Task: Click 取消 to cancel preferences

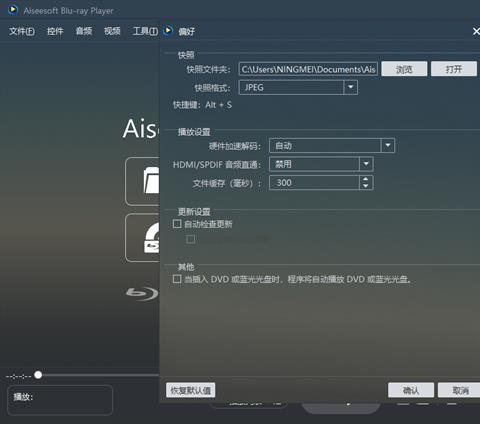Action: pyautogui.click(x=460, y=390)
